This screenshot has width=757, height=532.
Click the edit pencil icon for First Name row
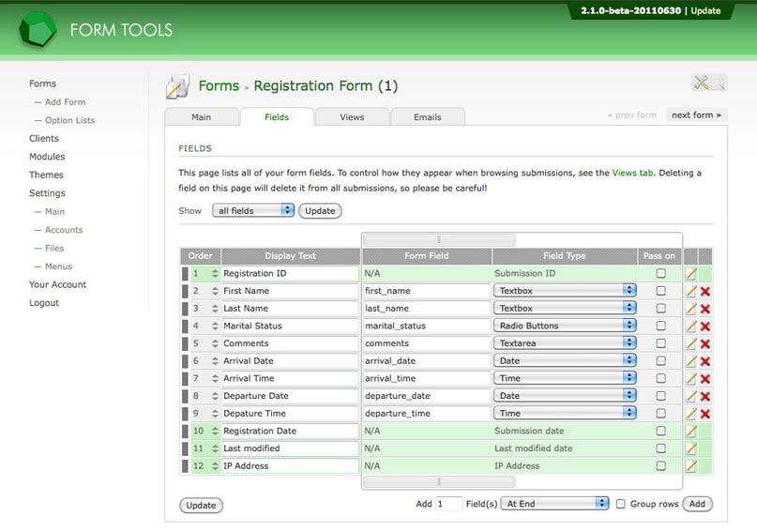click(x=691, y=291)
